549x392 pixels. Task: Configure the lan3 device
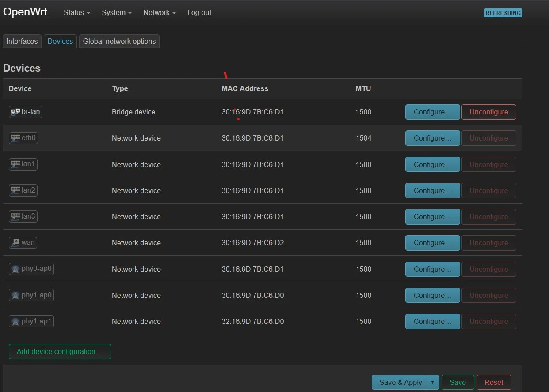(432, 217)
